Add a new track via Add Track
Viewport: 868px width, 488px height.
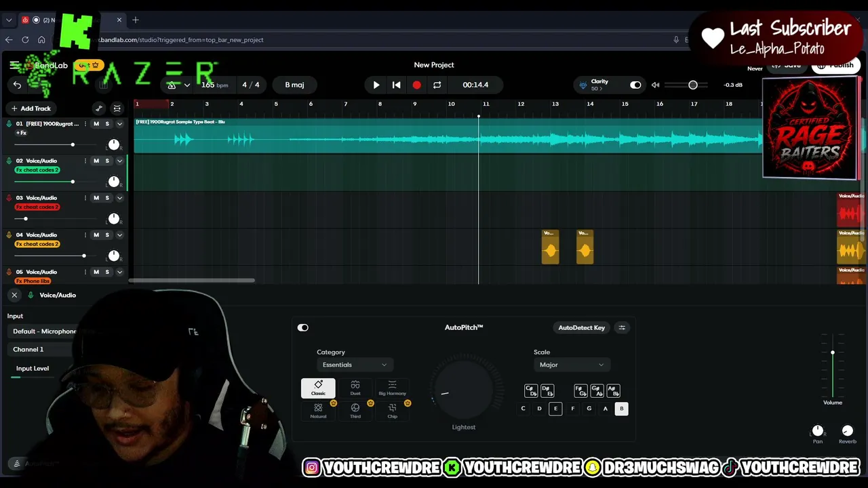pos(31,108)
